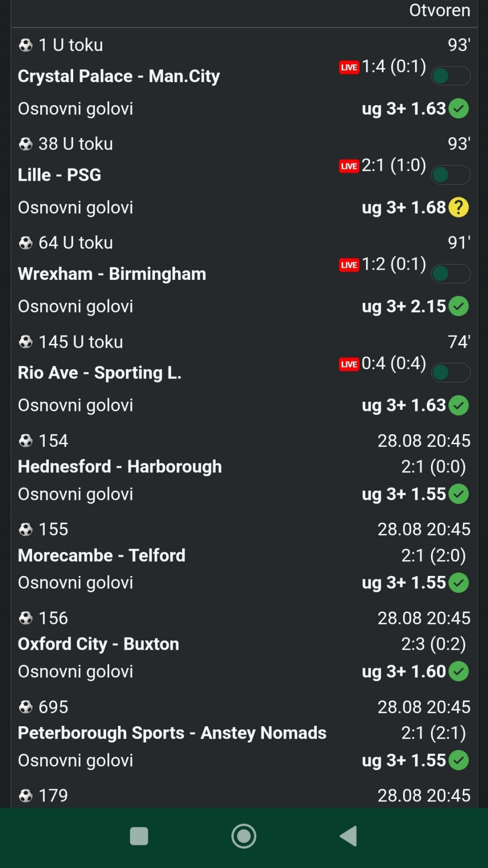Tap the yellow question mark on Lille - PSG
Screen dimensions: 488x868
click(x=459, y=207)
